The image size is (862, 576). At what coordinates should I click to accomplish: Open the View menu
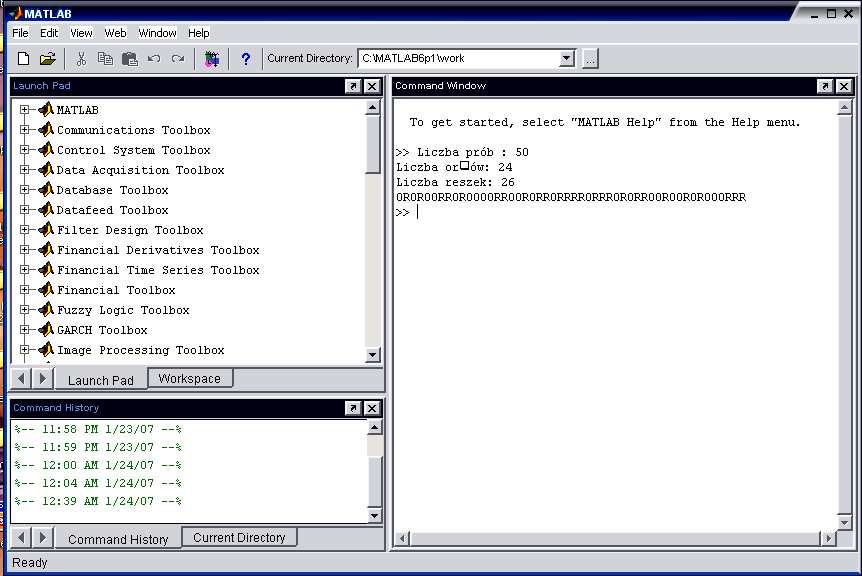(x=81, y=33)
